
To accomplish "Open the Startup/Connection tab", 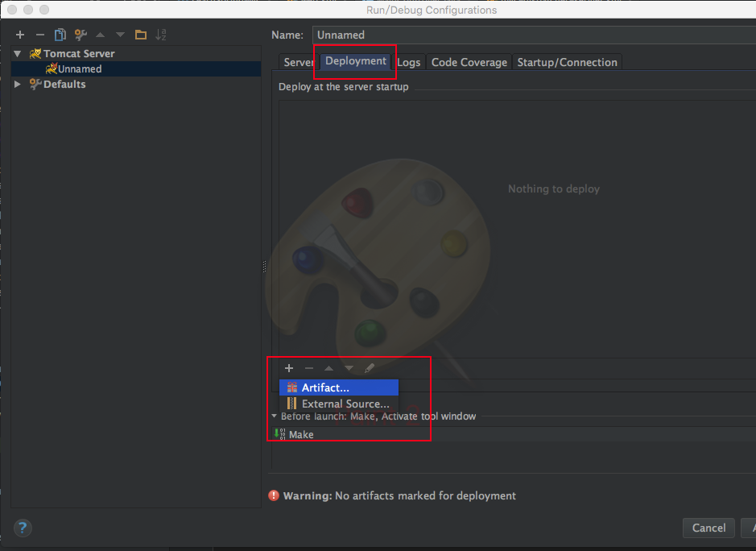I will (567, 62).
